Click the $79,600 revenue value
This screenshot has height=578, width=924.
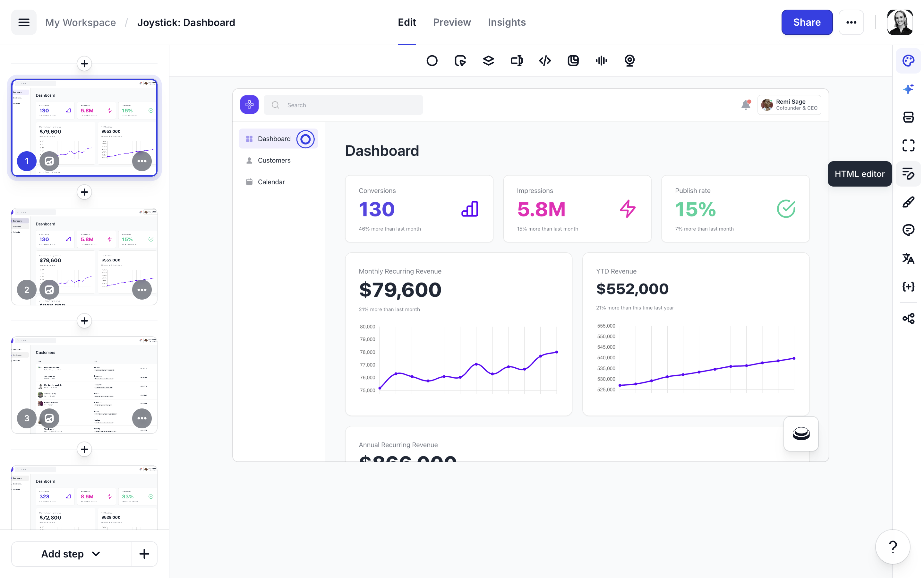pos(400,290)
